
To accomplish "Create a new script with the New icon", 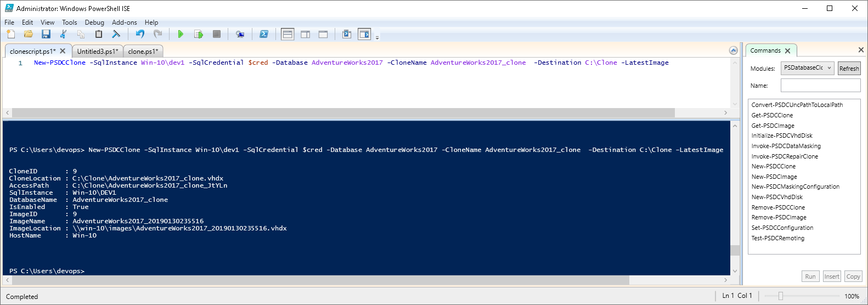I will (11, 34).
